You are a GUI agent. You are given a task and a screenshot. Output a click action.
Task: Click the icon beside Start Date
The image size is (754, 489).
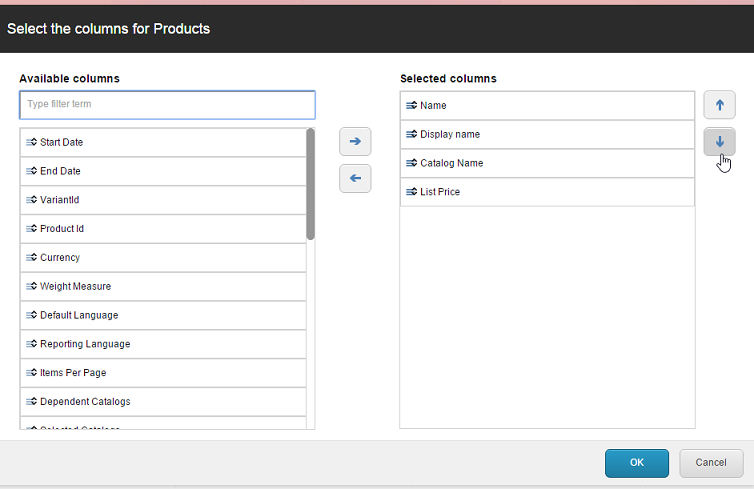click(x=31, y=143)
